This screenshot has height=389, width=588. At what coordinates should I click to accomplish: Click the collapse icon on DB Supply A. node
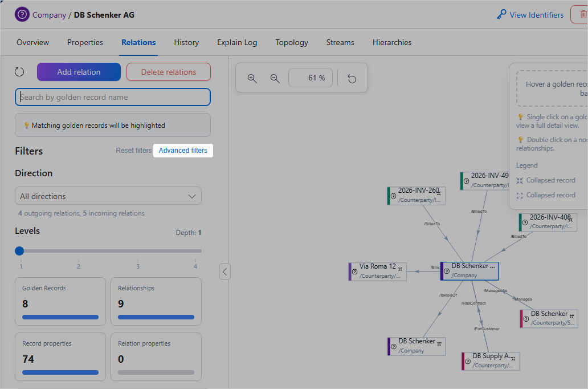513,359
